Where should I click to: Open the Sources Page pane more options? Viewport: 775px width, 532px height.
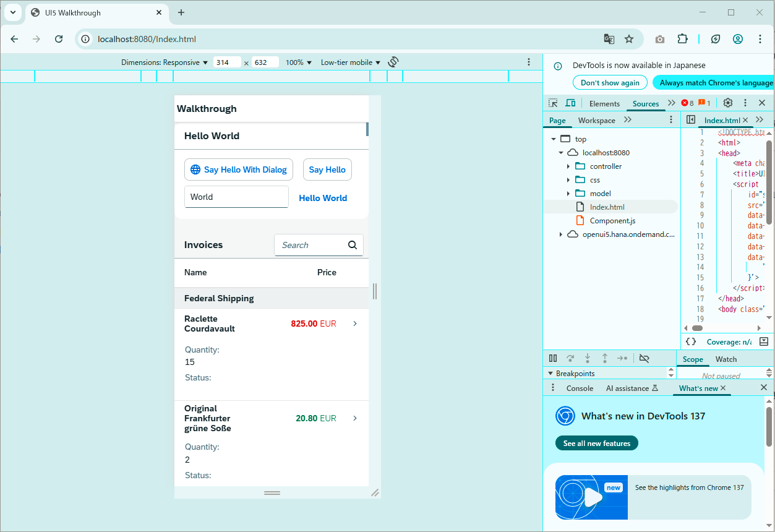coord(671,120)
